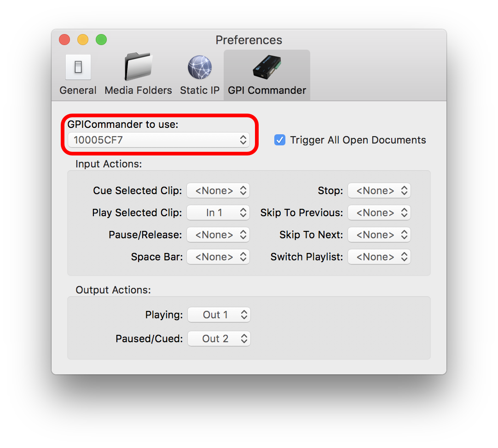Select the GPI Commander device icon
This screenshot has height=448, width=498.
[x=267, y=67]
